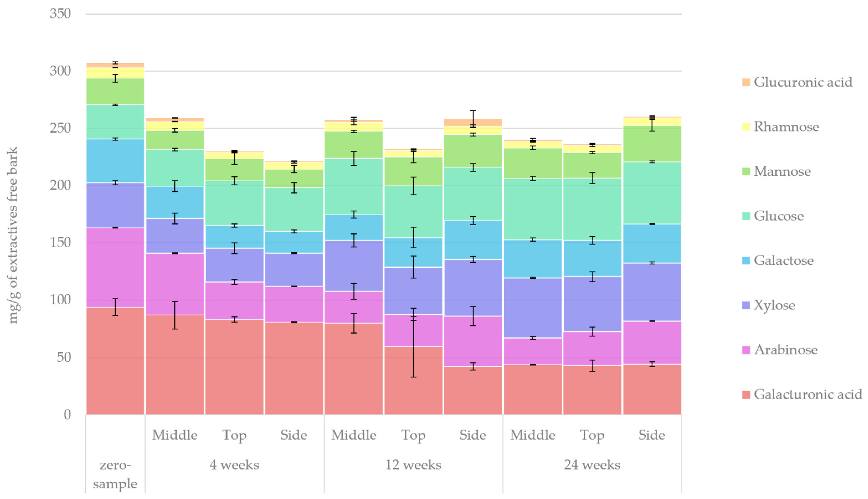
Task: Click the Glucuronic acid legend text label
Action: [x=803, y=82]
